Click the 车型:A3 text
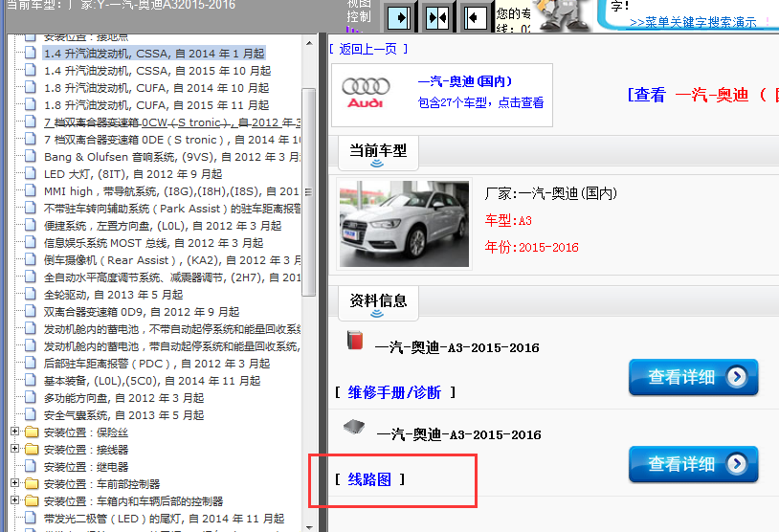This screenshot has width=779, height=532. [x=508, y=220]
